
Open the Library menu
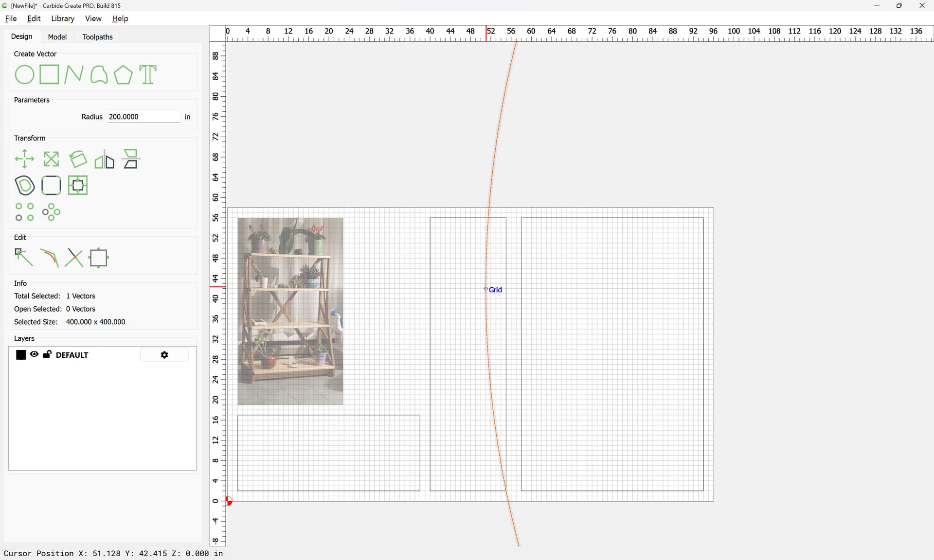63,18
